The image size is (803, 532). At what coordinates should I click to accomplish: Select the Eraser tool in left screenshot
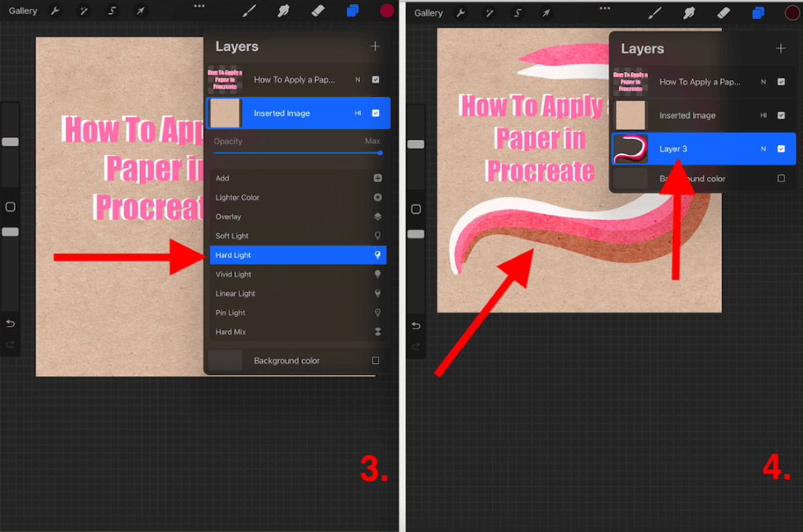pyautogui.click(x=318, y=11)
